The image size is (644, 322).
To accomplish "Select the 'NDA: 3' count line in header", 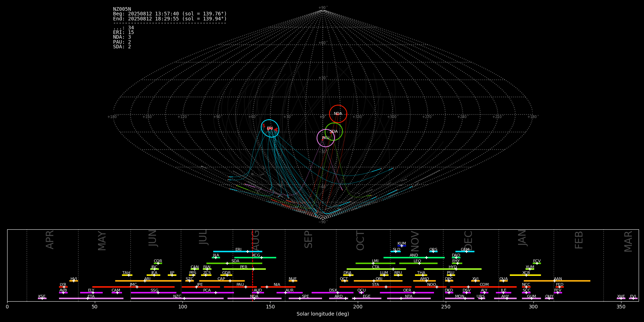I will (122, 37).
